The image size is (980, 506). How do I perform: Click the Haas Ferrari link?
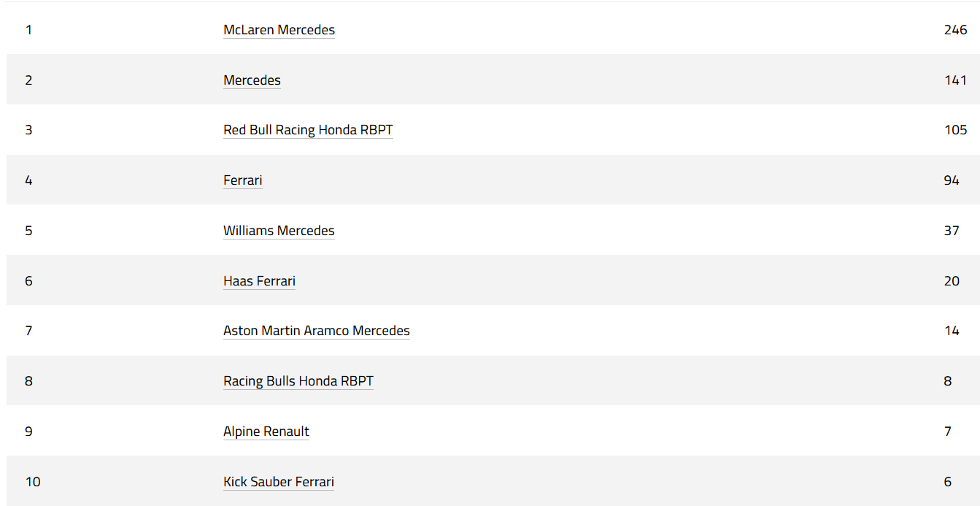click(x=259, y=281)
